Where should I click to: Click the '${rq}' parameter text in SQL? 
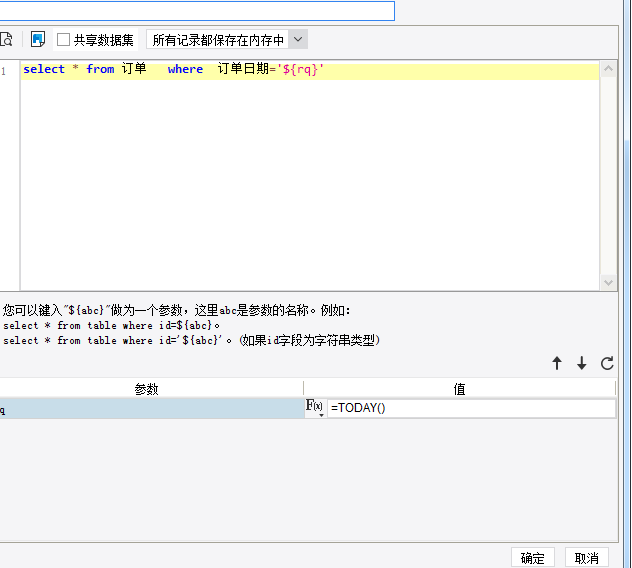(x=301, y=69)
